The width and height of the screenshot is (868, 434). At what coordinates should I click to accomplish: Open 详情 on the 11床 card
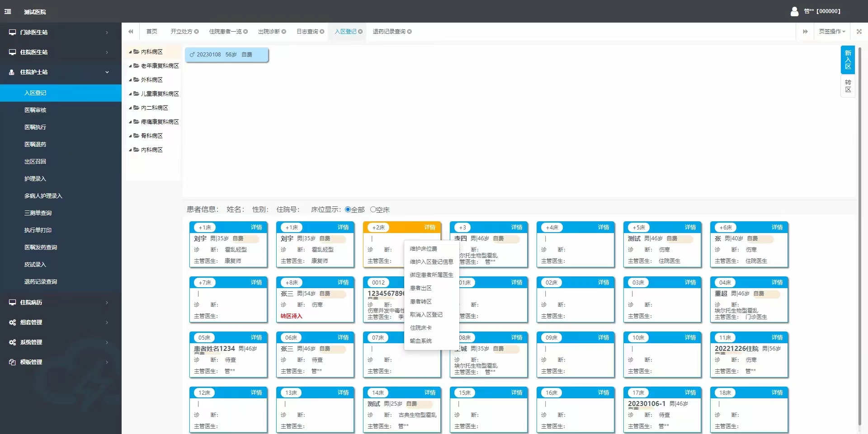[x=777, y=337]
